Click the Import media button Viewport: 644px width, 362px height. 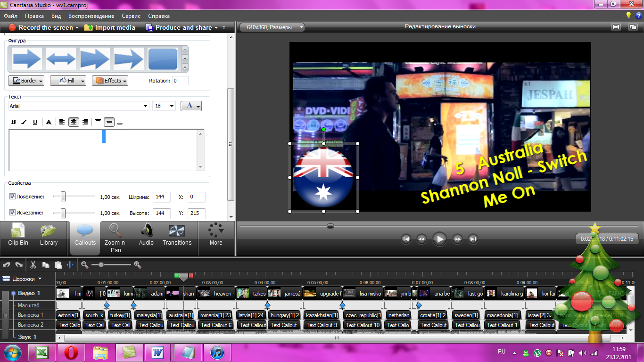point(110,27)
